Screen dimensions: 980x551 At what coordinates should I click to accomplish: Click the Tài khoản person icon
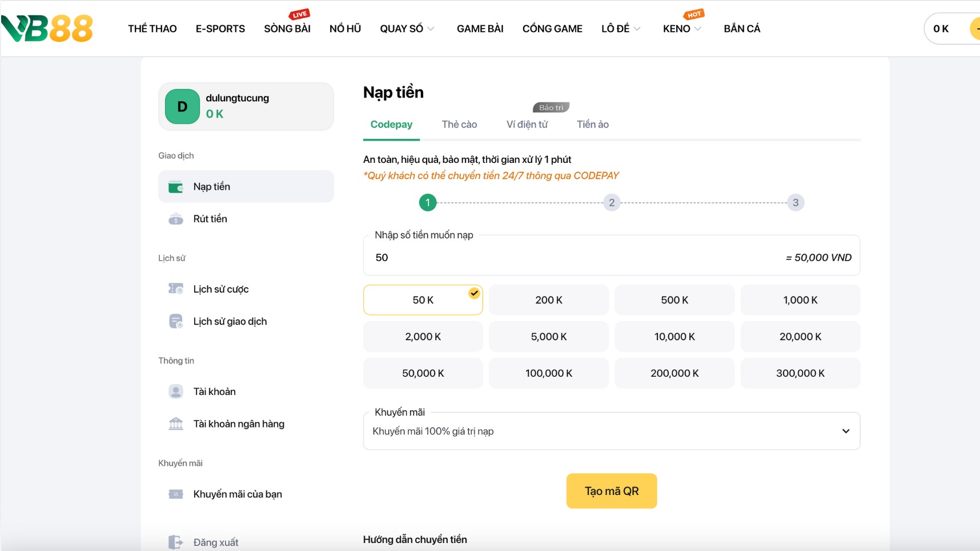click(x=176, y=392)
